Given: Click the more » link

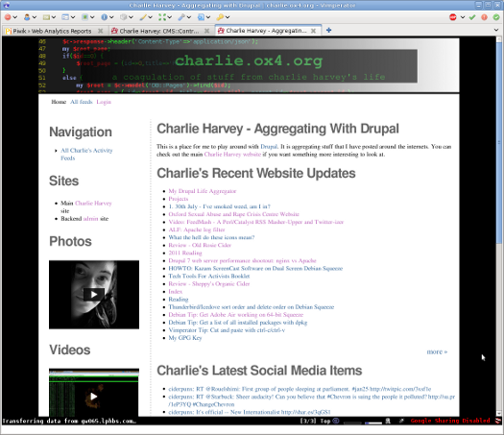Looking at the screenshot, I should point(437,352).
